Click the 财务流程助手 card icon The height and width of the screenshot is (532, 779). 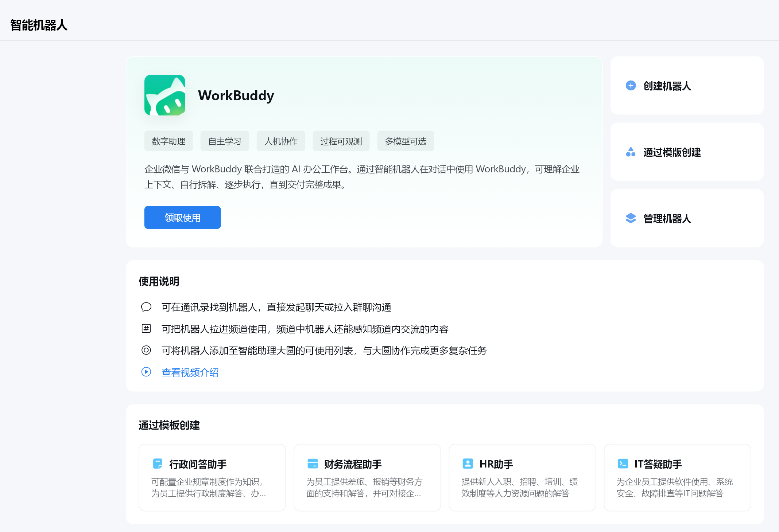click(x=313, y=464)
